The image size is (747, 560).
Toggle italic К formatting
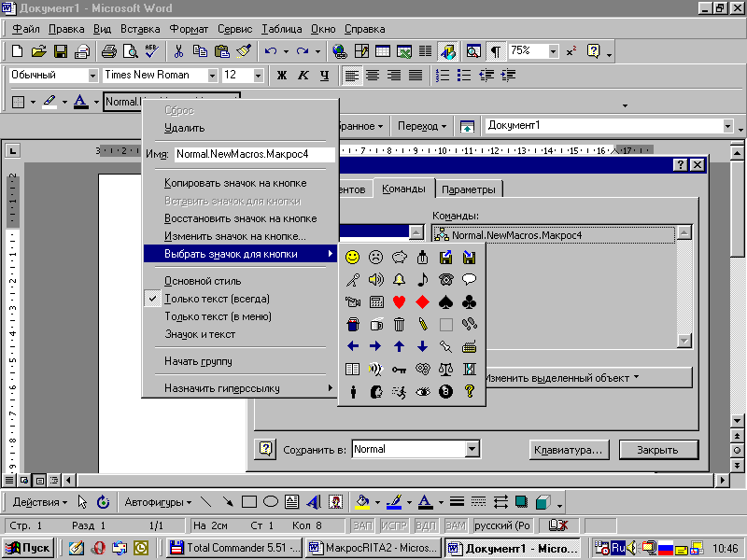303,76
